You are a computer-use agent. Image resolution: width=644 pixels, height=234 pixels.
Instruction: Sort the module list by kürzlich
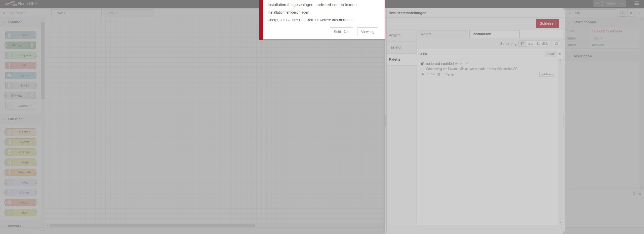542,44
